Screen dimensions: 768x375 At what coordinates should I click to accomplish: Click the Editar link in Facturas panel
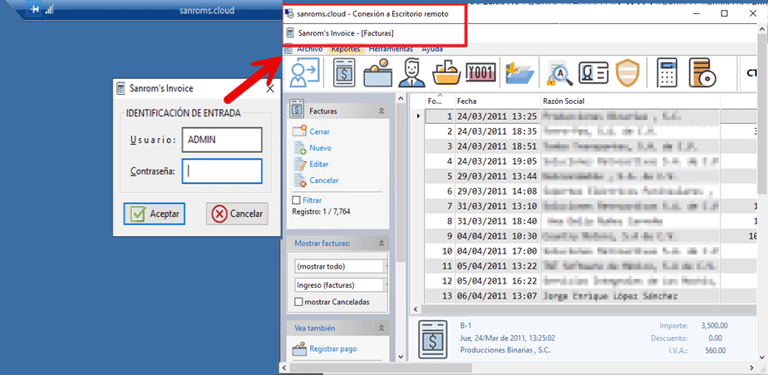tap(319, 164)
